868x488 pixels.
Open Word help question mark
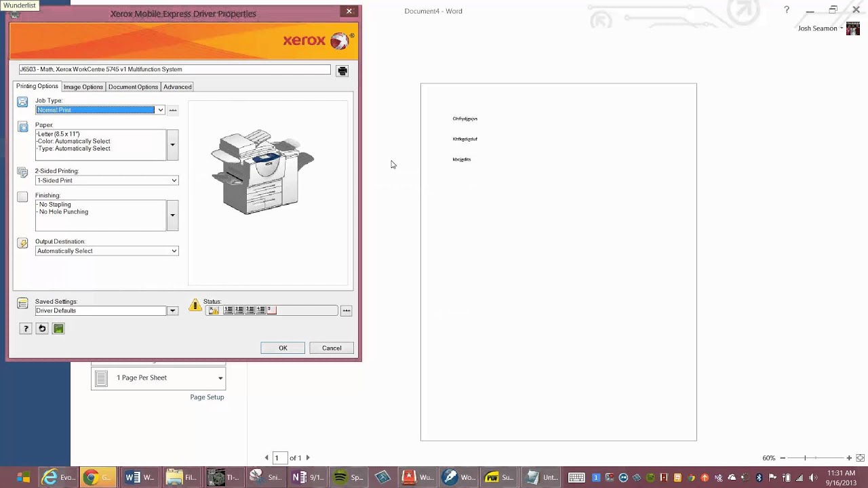coord(787,10)
